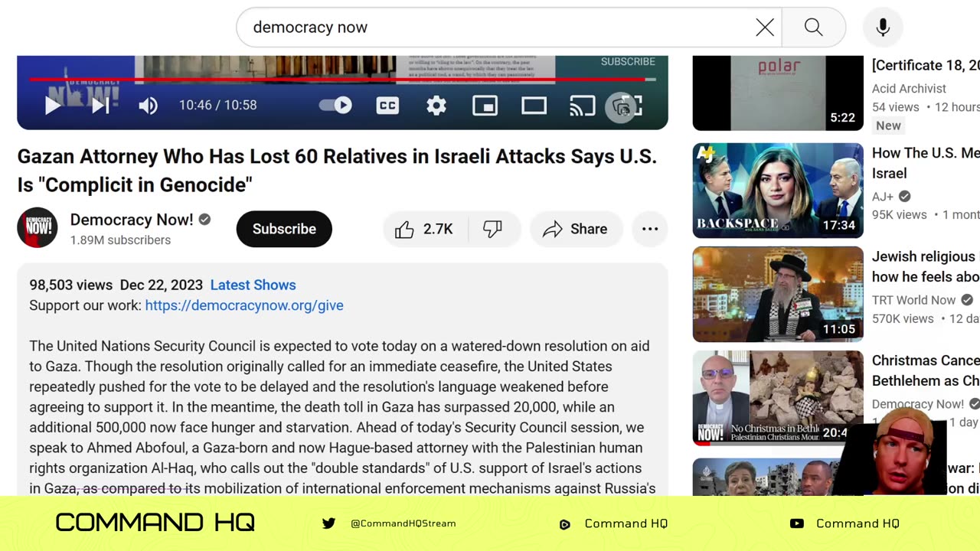Open the Acid Archivist channel
Image resolution: width=980 pixels, height=551 pixels.
(909, 89)
